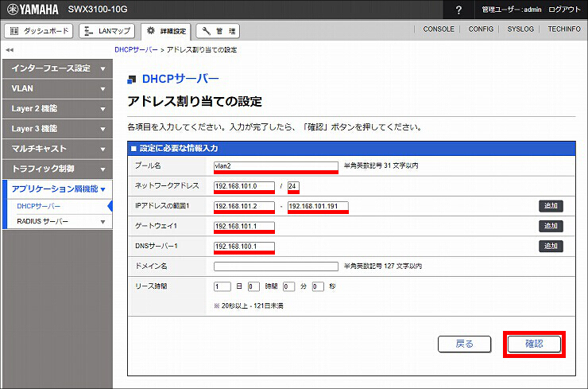Image resolution: width=588 pixels, height=389 pixels.
Task: Click the lease time minutes field
Action: coord(288,286)
